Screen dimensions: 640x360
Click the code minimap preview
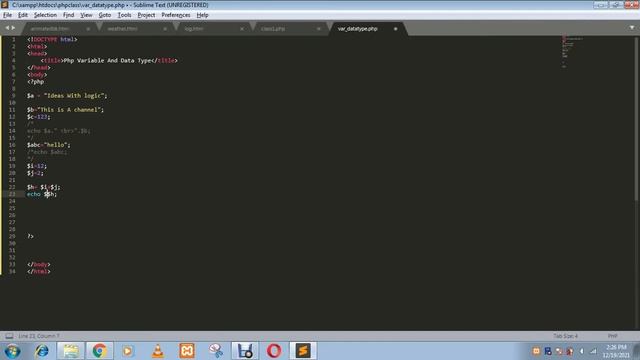(571, 51)
